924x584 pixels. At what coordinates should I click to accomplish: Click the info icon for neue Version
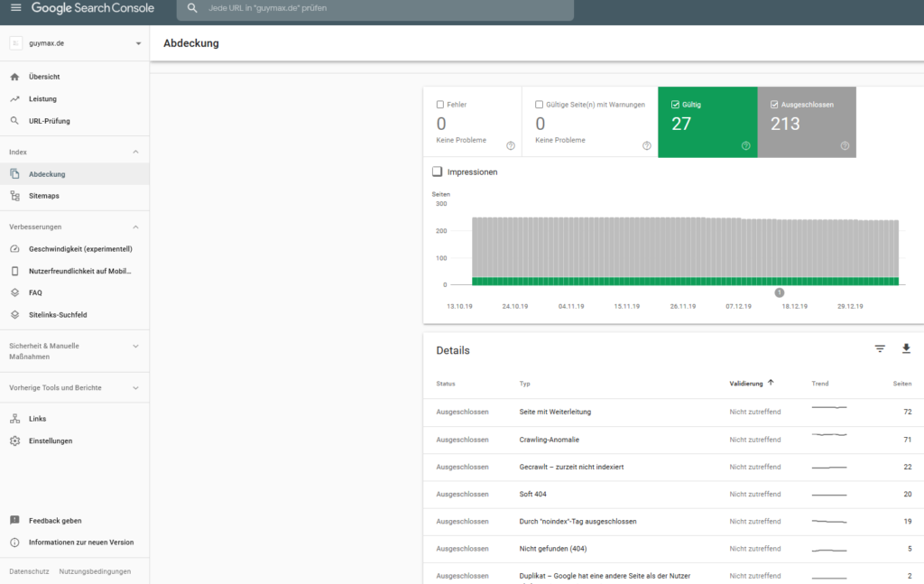tap(14, 542)
